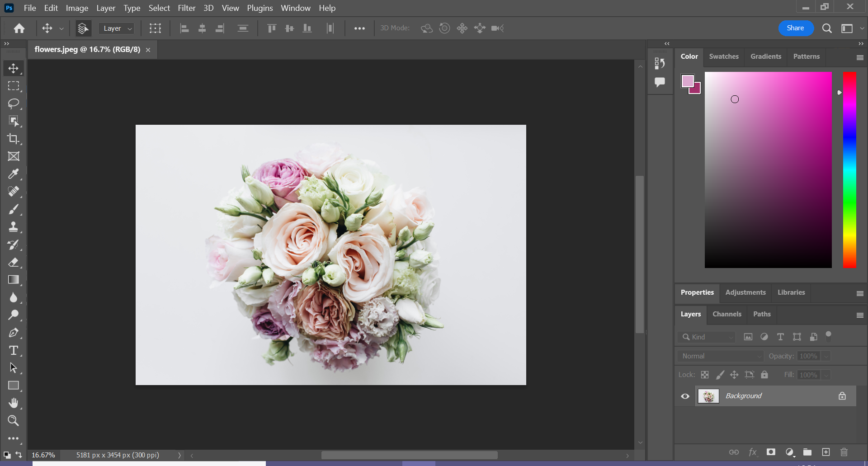
Task: Toggle filter for type layers
Action: click(x=780, y=337)
